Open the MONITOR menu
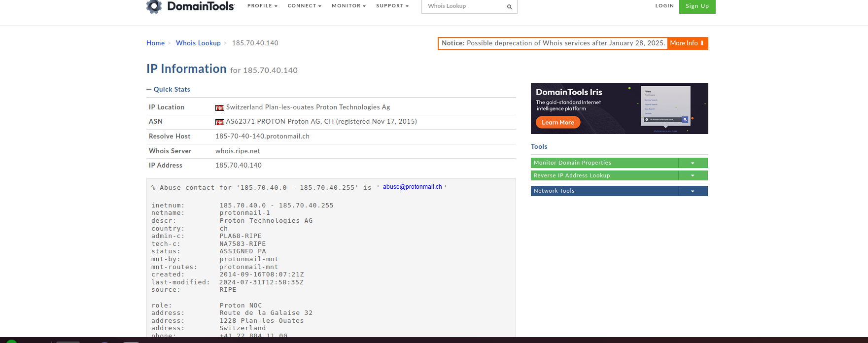 click(348, 6)
